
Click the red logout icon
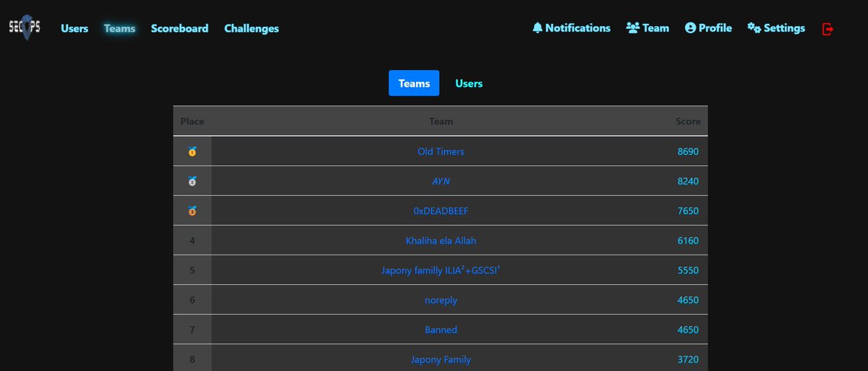point(828,29)
